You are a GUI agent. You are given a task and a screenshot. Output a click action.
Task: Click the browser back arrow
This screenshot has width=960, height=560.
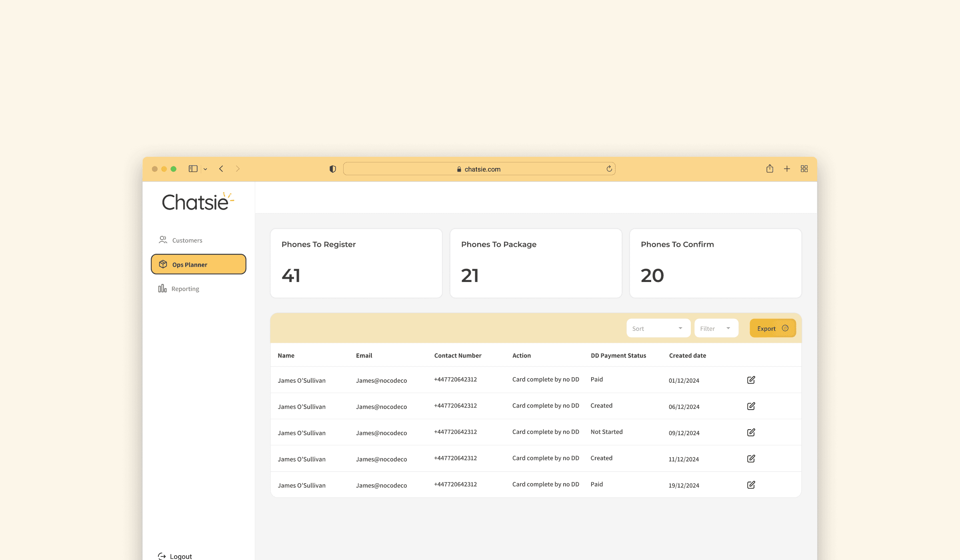click(x=221, y=169)
